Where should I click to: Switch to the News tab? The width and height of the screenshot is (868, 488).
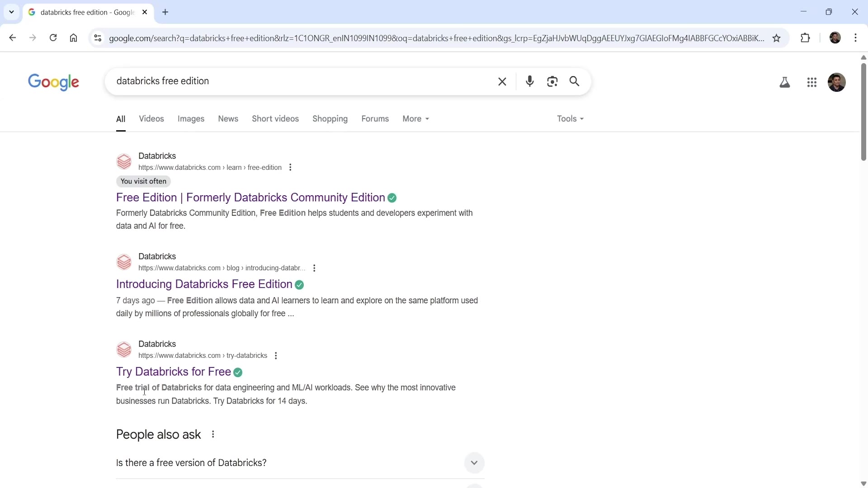(228, 119)
